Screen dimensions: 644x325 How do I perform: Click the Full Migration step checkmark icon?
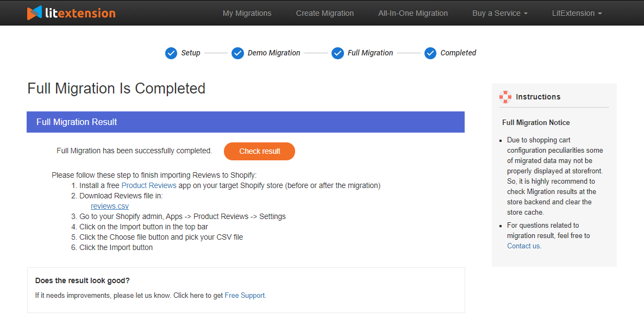coord(337,53)
